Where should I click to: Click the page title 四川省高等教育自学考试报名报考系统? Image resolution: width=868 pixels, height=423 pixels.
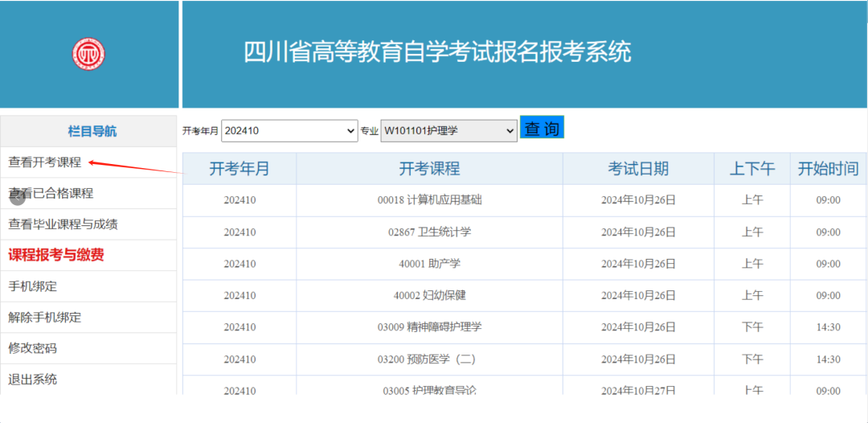[x=437, y=51]
